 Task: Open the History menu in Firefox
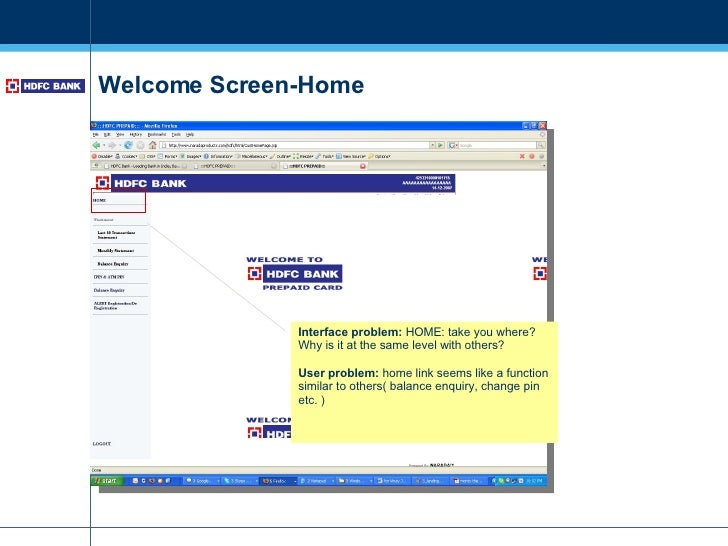(x=136, y=135)
